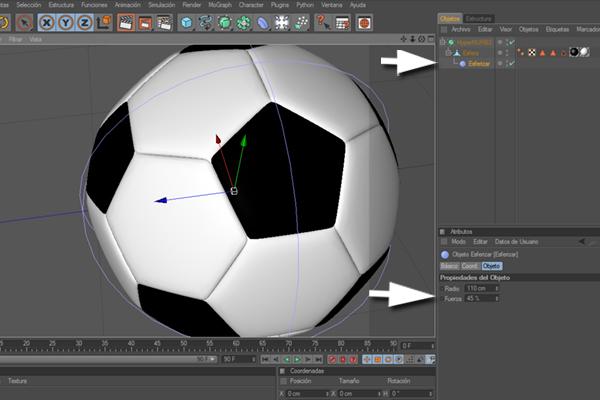Collapse the HyperNURBS hierarchy
Image resolution: width=600 pixels, height=400 pixels.
[442, 42]
